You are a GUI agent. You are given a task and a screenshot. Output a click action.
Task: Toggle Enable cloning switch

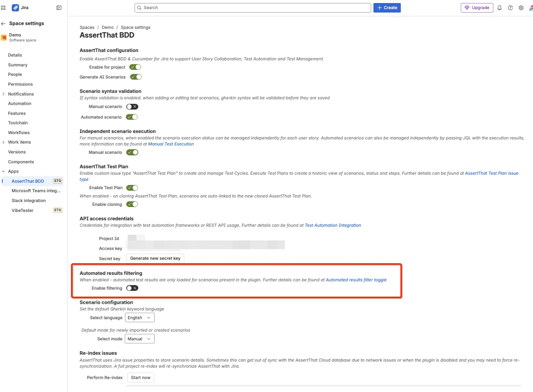coord(132,204)
